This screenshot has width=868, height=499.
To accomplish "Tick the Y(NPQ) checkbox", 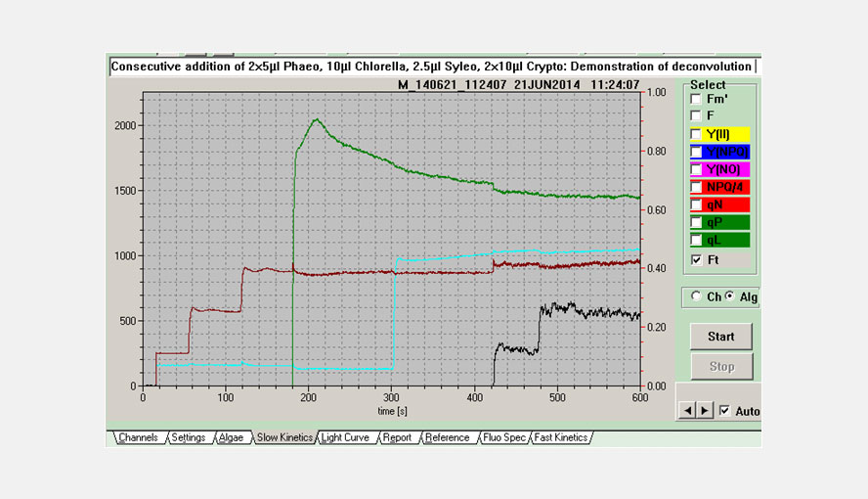I will point(696,152).
